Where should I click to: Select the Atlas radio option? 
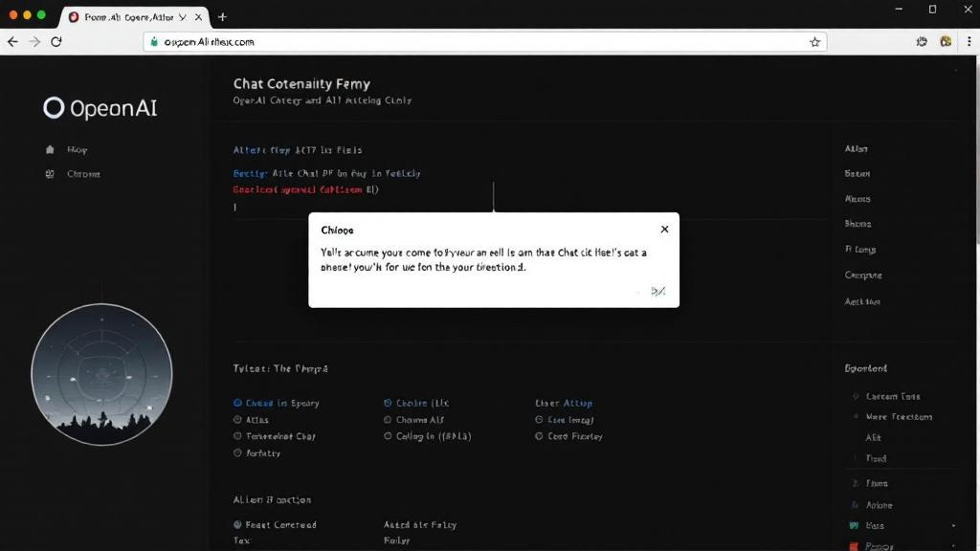coord(237,420)
